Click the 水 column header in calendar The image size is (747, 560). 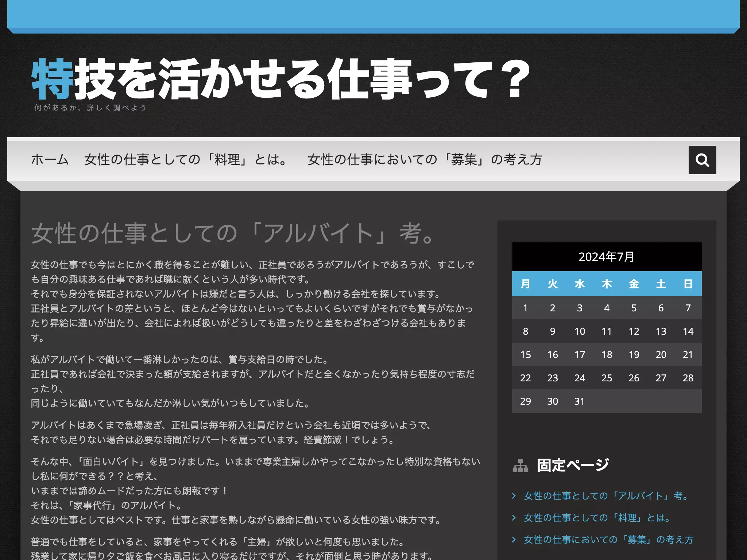click(580, 284)
